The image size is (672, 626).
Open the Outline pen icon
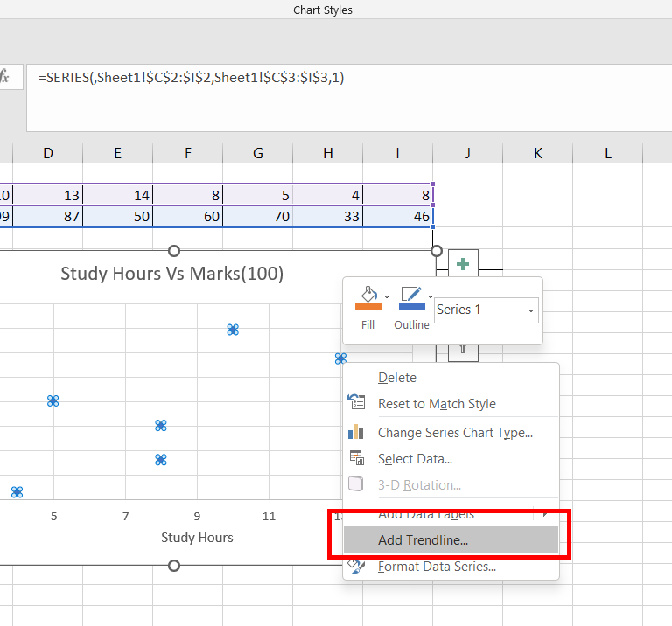click(x=411, y=295)
